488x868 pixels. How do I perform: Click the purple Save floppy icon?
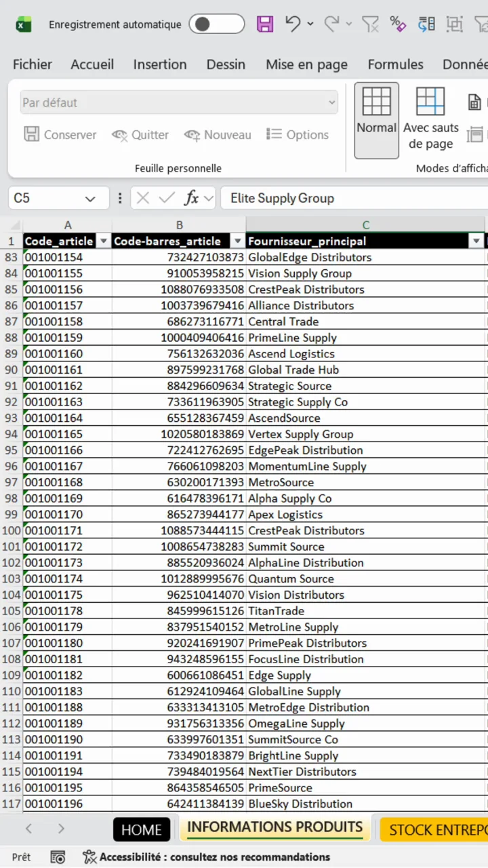[265, 24]
